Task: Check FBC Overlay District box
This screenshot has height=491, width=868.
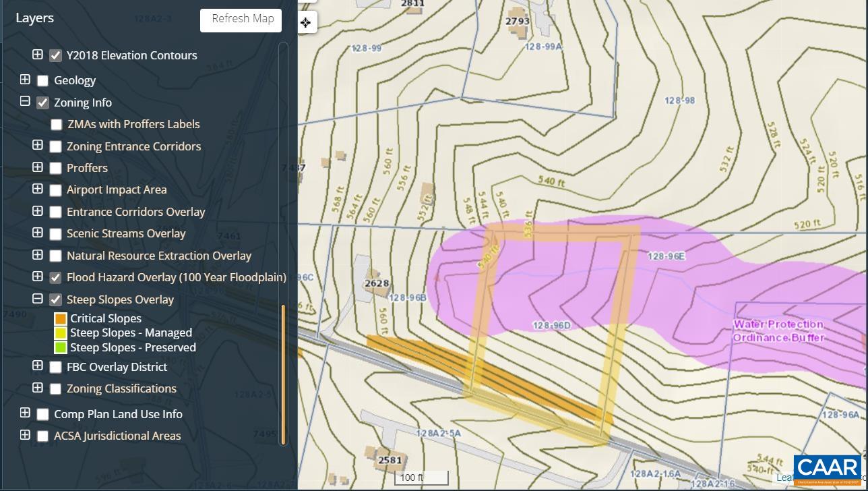Action: coord(55,368)
